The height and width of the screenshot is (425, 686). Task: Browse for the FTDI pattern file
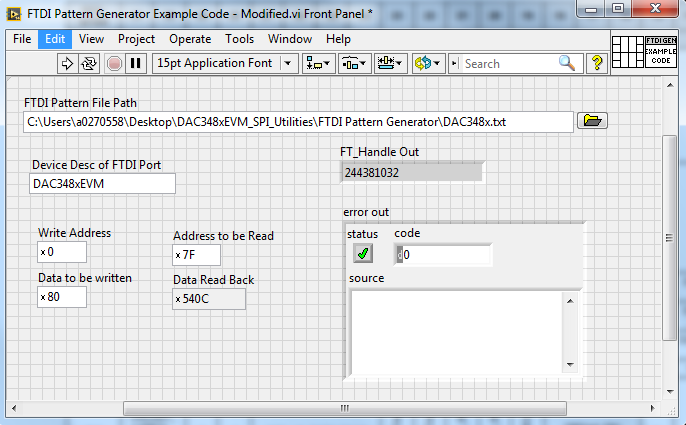click(592, 120)
